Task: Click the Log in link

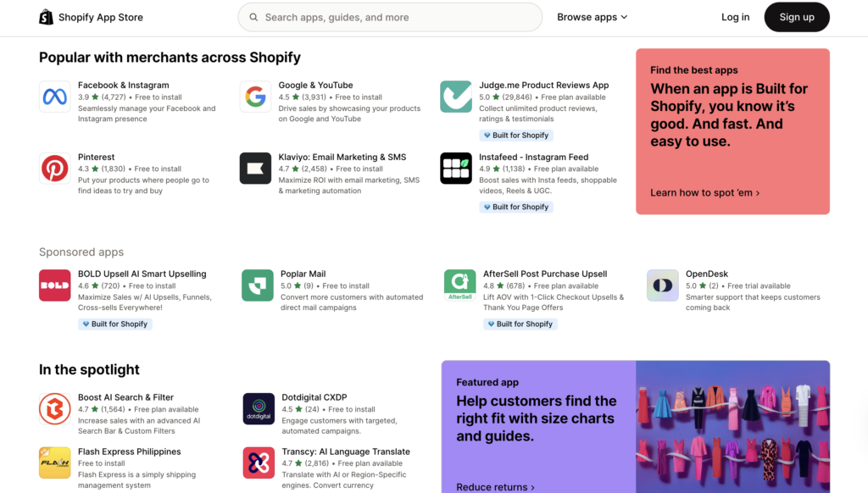Action: pos(735,17)
